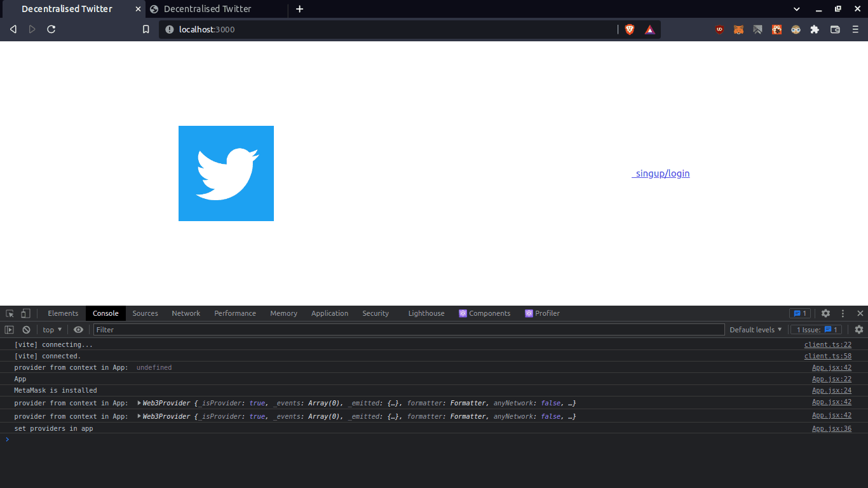Open the browser hamburger menu
The image size is (868, 488).
[855, 29]
